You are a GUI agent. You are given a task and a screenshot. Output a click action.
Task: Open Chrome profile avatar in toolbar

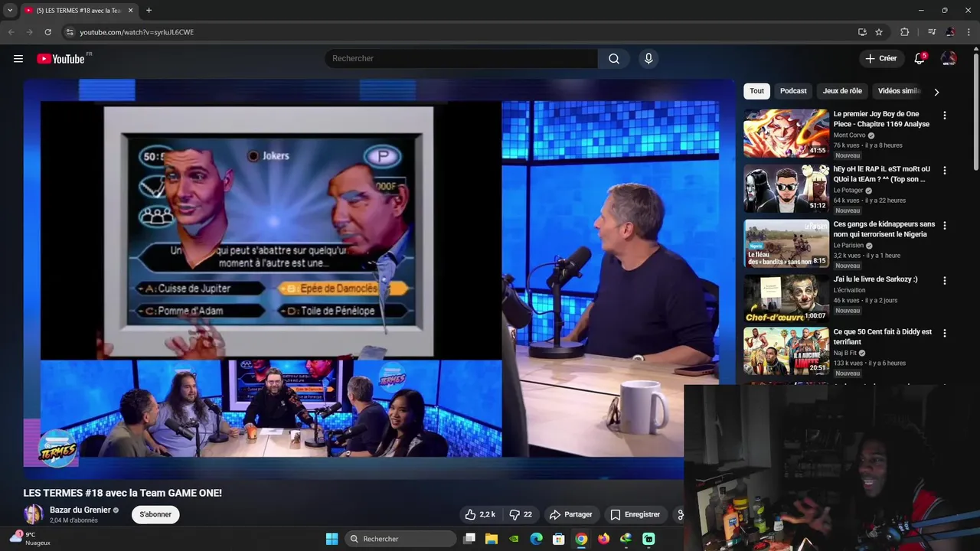[950, 32]
